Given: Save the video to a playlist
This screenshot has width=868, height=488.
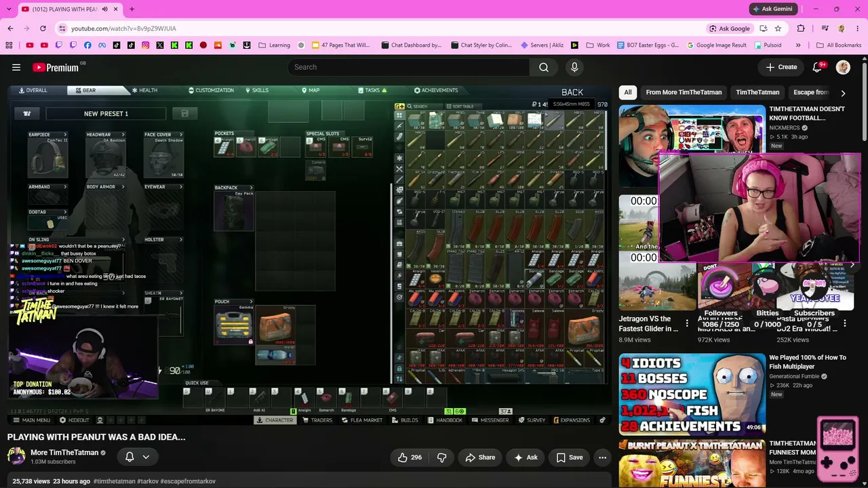Looking at the screenshot, I should [570, 457].
